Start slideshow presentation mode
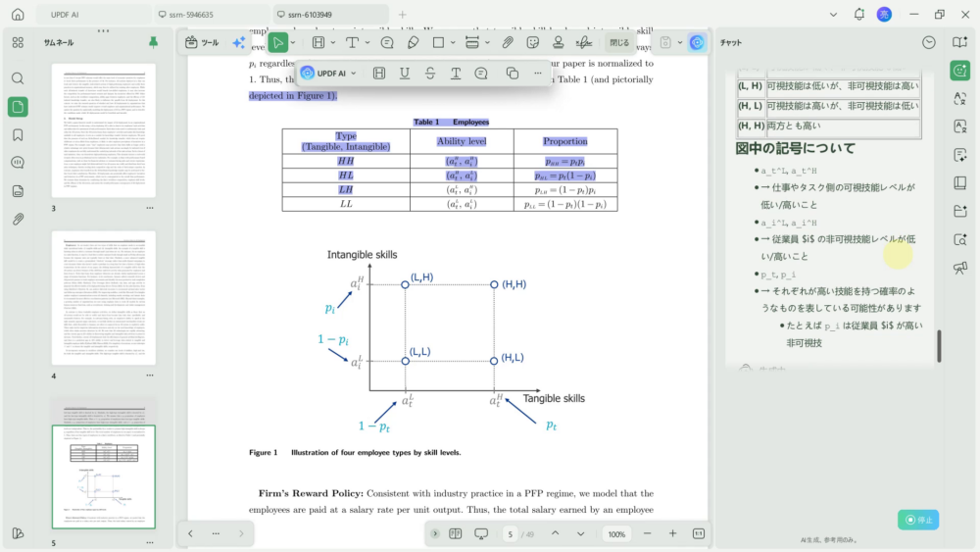The height and width of the screenshot is (552, 980). pyautogui.click(x=481, y=534)
